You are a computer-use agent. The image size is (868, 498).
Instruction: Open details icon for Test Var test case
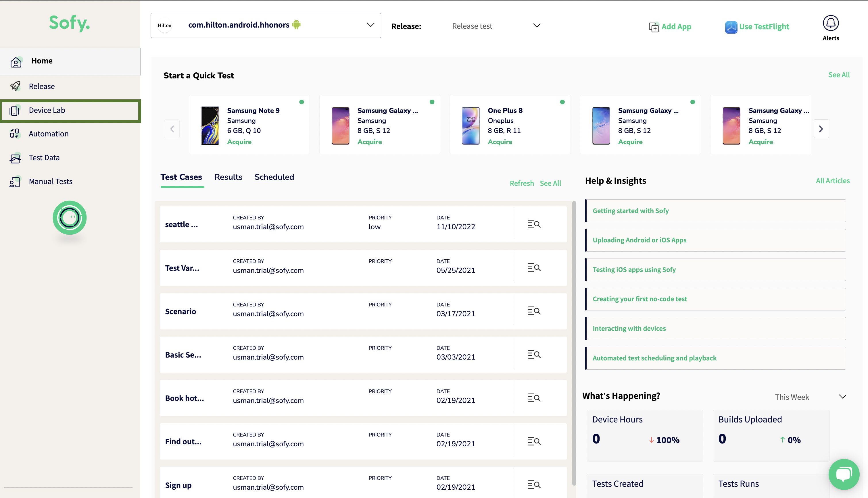pyautogui.click(x=534, y=268)
